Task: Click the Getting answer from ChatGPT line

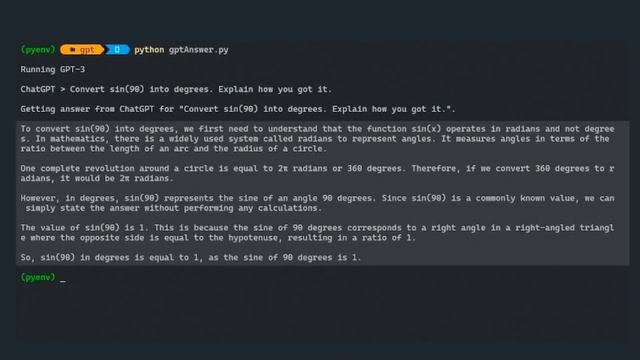Action: (238, 109)
